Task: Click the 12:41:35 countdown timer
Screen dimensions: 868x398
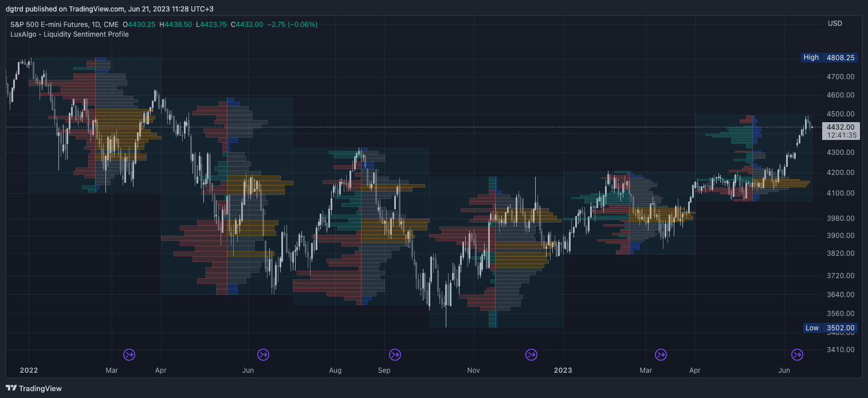Action: (x=840, y=135)
